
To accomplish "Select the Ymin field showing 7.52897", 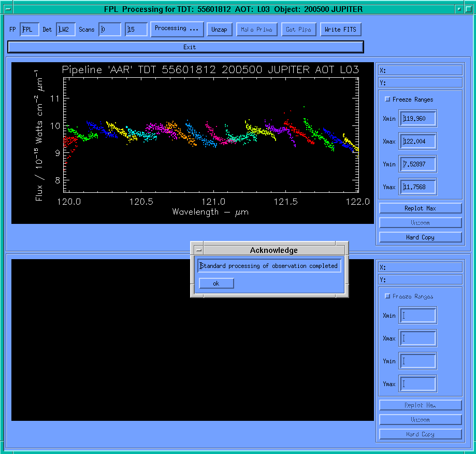I will pyautogui.click(x=417, y=164).
